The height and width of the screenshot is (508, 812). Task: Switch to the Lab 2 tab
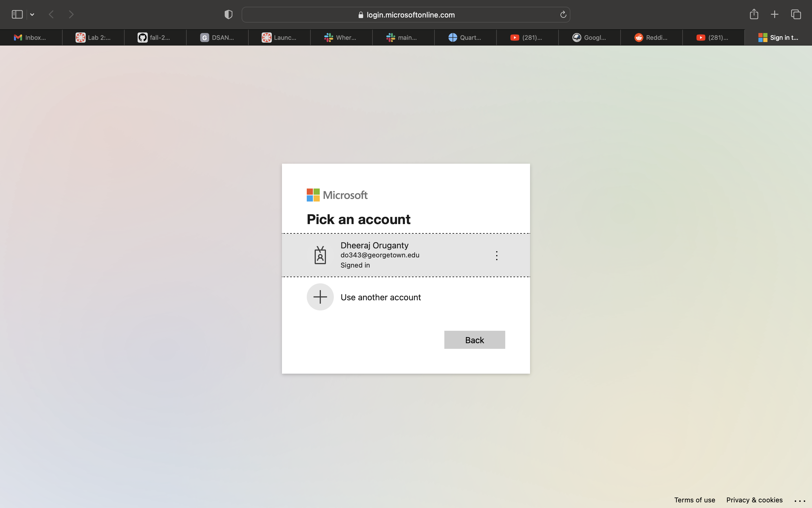coord(93,38)
